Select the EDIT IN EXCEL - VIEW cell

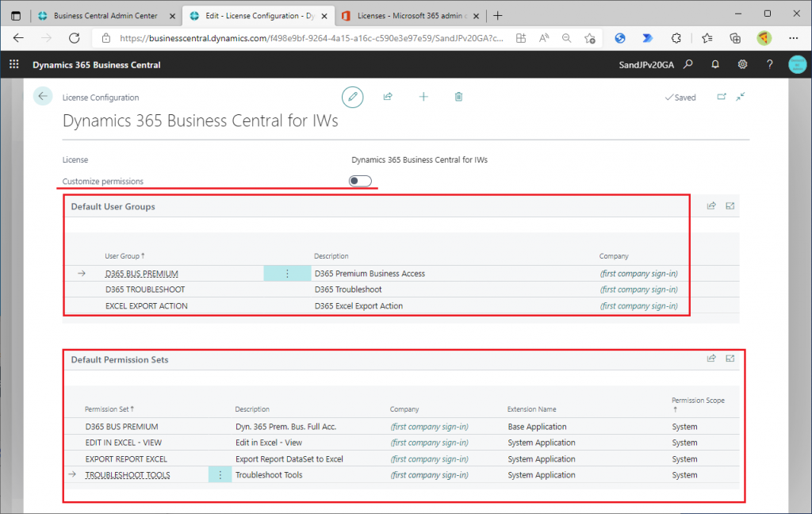pos(123,443)
